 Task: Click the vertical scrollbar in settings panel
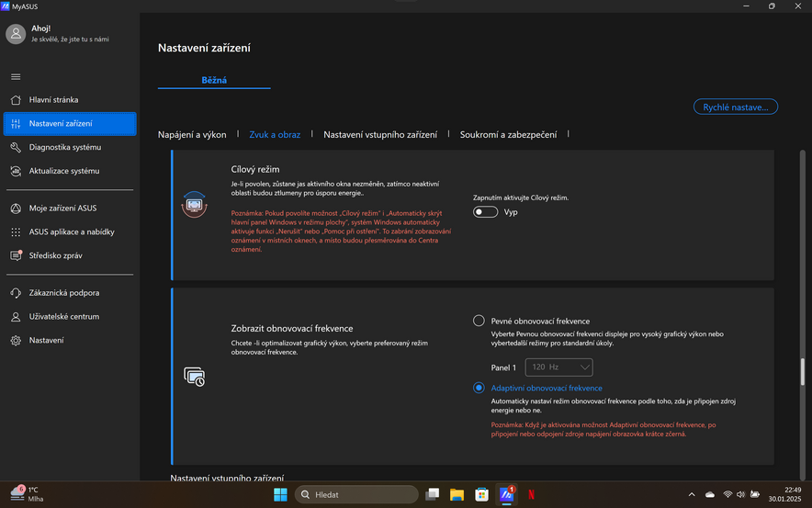point(802,372)
